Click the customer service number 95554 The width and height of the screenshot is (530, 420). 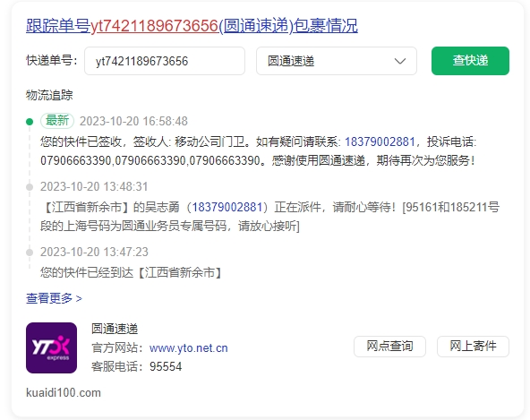point(166,366)
